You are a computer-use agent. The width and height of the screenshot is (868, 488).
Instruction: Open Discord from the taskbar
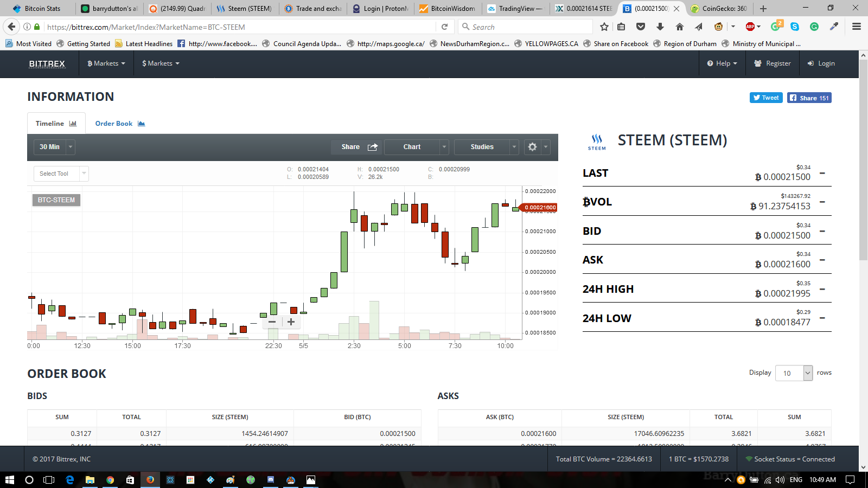click(x=271, y=480)
